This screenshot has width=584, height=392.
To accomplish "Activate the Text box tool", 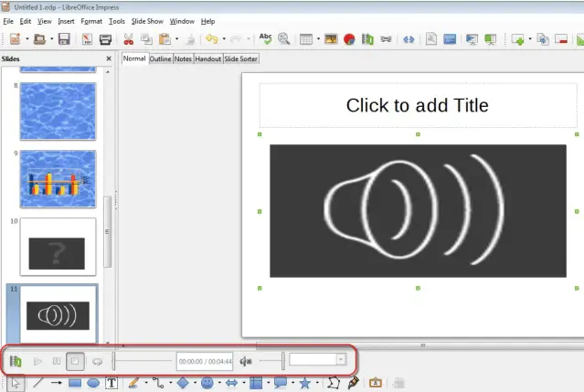I will click(x=111, y=383).
